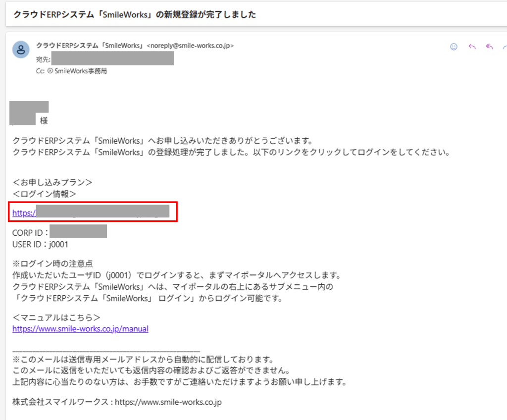The height and width of the screenshot is (420, 507).
Task: Click the line ending マイポータルへアクセスします。
Action: 178,275
